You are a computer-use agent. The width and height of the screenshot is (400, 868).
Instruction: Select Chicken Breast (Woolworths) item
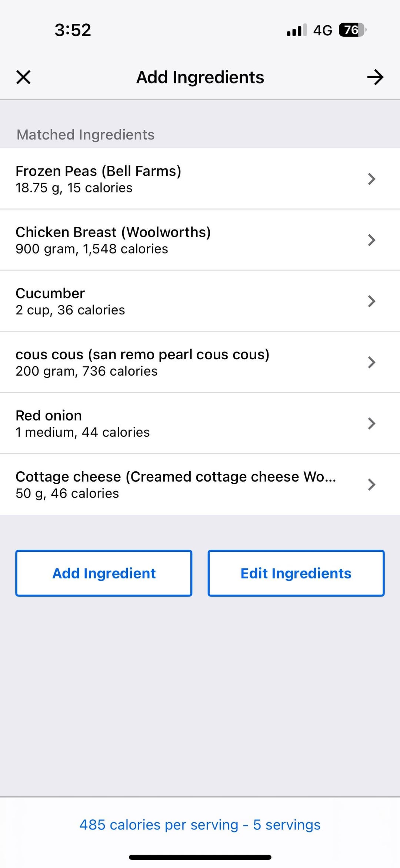point(113,232)
